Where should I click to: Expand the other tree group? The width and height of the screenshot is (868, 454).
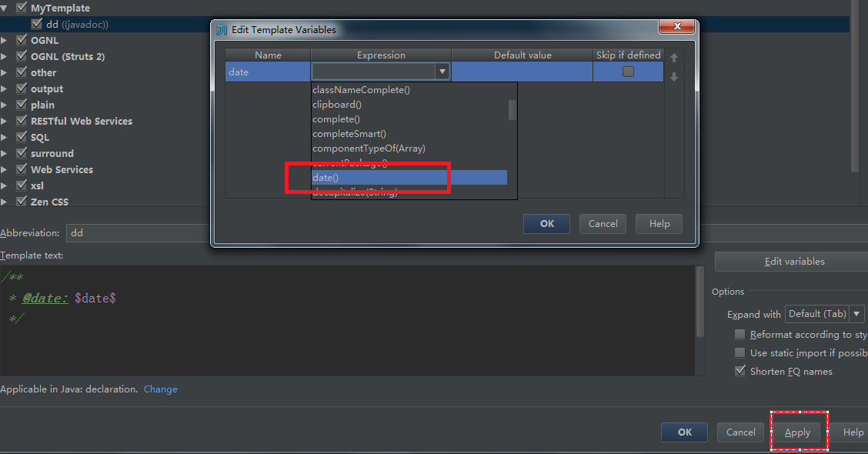(x=4, y=72)
